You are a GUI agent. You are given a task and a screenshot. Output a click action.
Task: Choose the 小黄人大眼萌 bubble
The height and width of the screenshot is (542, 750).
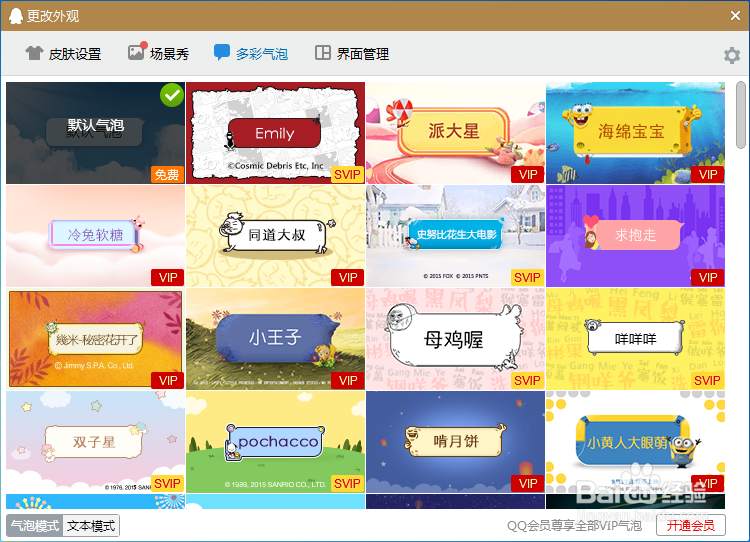635,442
